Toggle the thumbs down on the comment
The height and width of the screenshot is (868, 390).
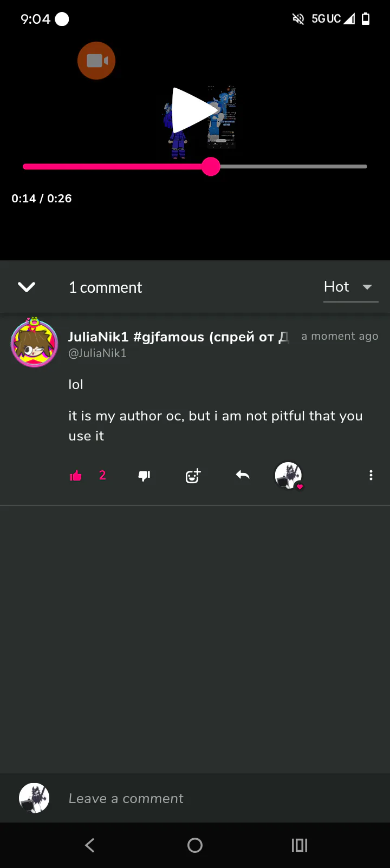[144, 476]
